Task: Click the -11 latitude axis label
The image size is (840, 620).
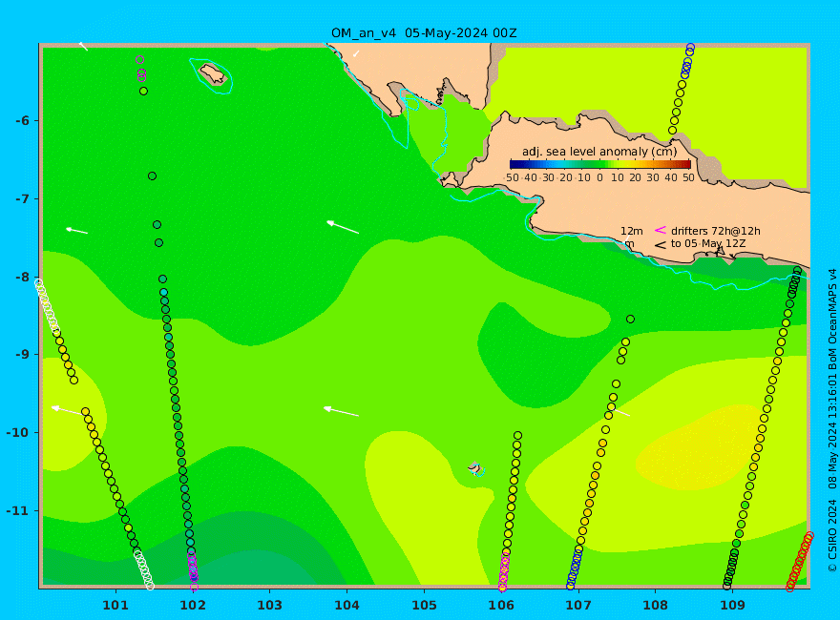Action: tap(18, 510)
